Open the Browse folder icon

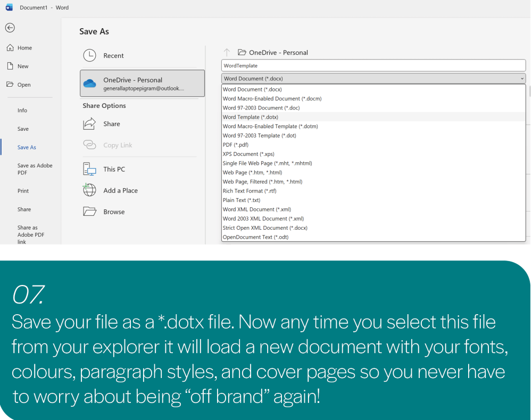tap(89, 212)
